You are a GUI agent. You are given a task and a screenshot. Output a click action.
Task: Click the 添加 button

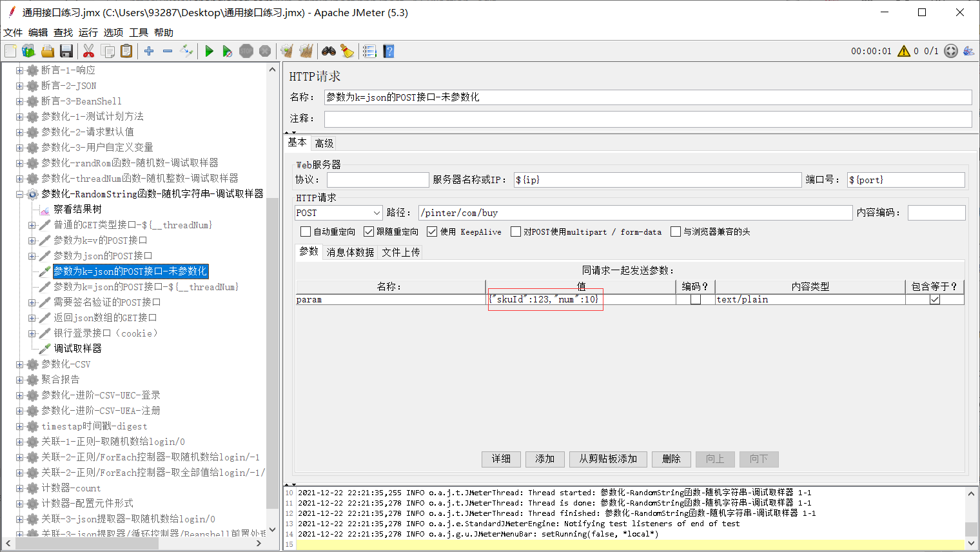click(x=545, y=458)
